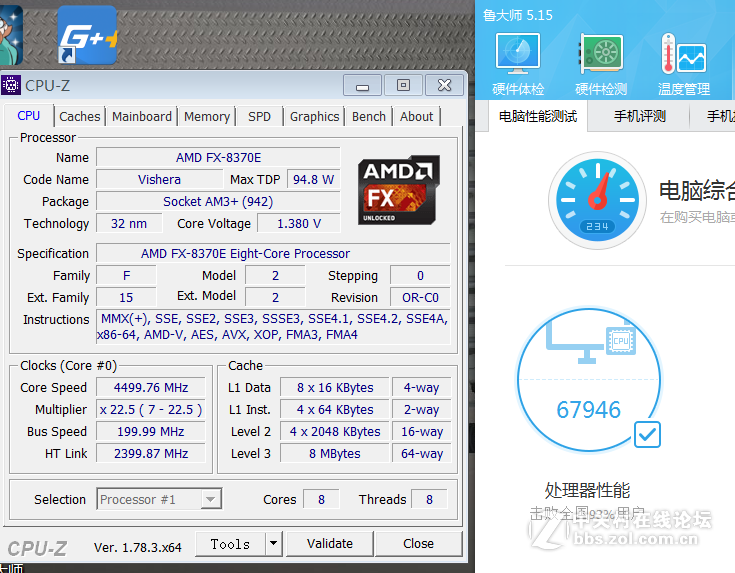The width and height of the screenshot is (735, 573).
Task: Minimize the CPU-Z window
Action: 362,85
